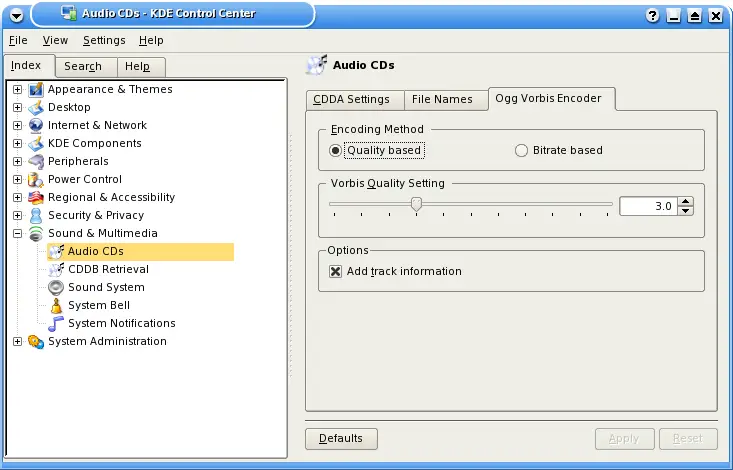733x470 pixels.
Task: Collapse the Sound & Multimedia tree node
Action: (17, 233)
